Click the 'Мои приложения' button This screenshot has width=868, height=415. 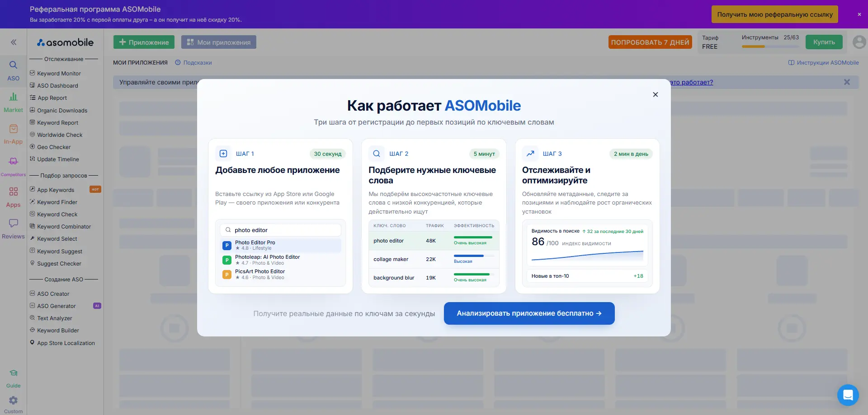click(219, 42)
